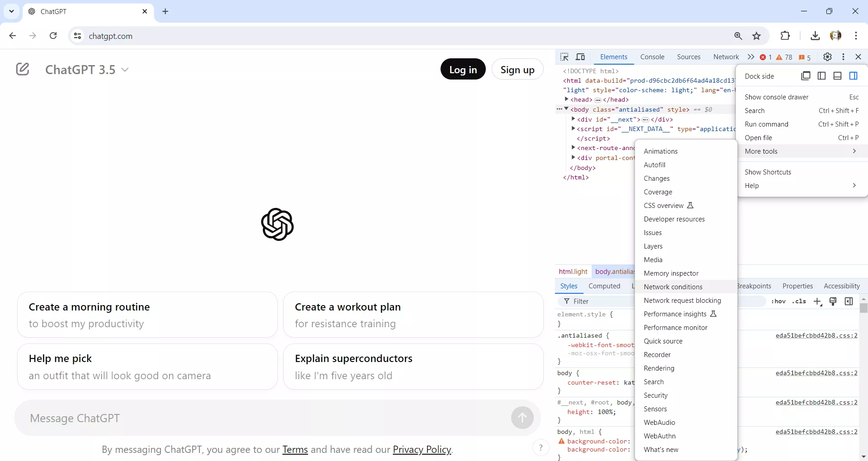Select the Dock to bottom option

(837, 76)
